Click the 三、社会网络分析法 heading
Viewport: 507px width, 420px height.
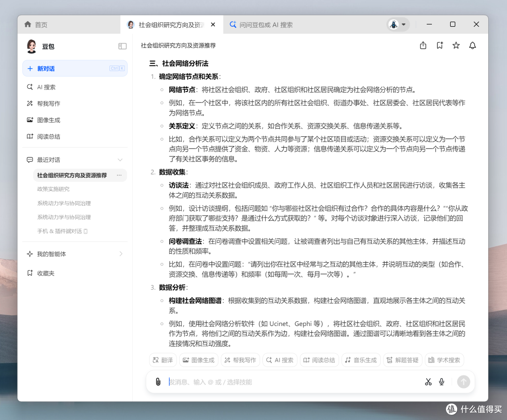[x=179, y=63]
